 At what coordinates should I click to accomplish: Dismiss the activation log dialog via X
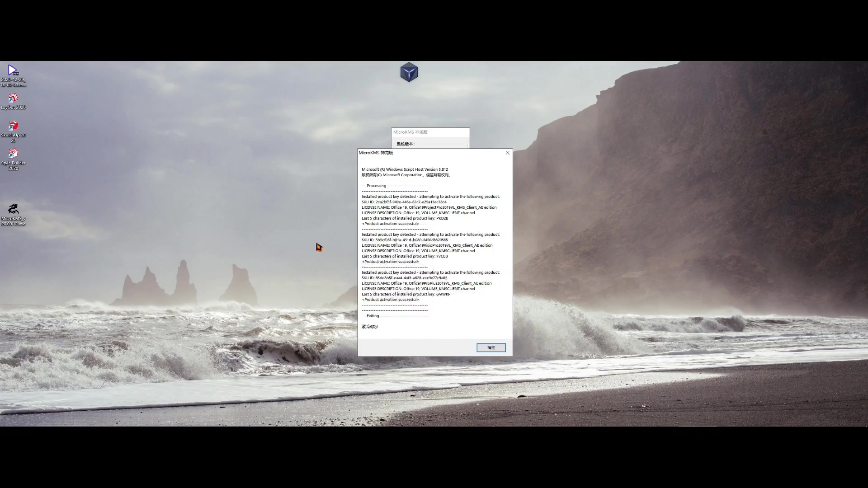pyautogui.click(x=507, y=153)
